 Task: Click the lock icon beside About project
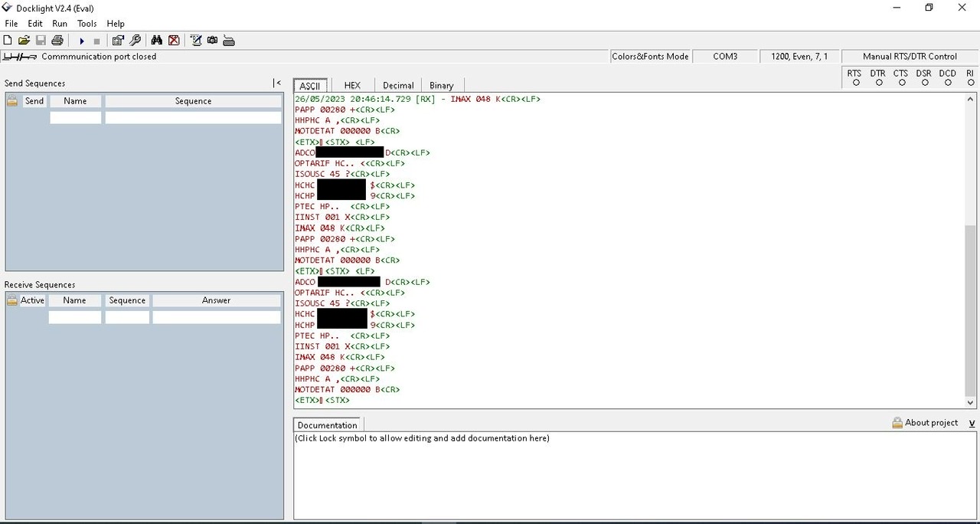[897, 423]
